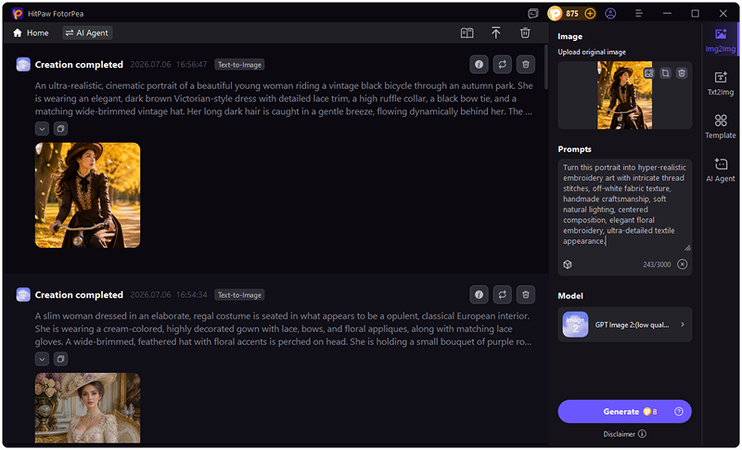
Task: Clear the prompt text with X button
Action: 682,264
